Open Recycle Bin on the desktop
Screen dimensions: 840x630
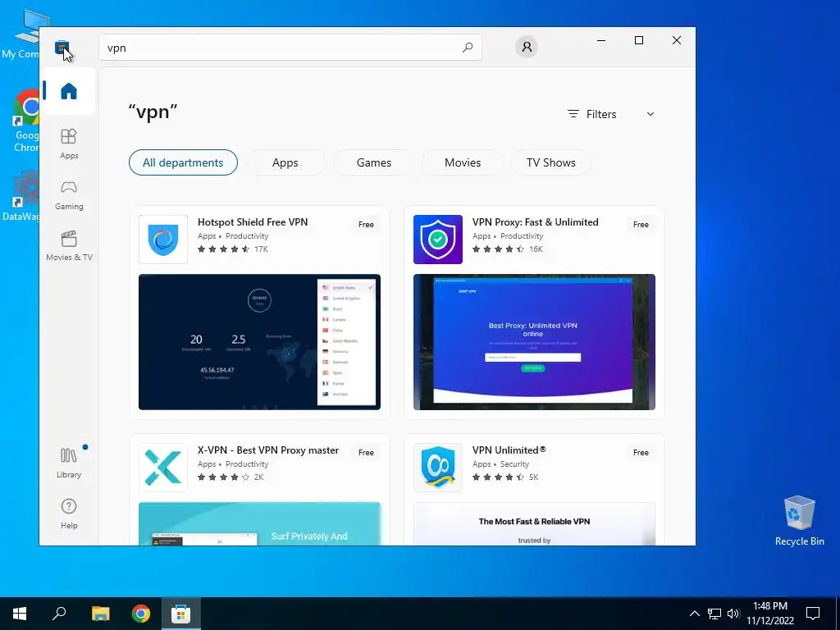click(799, 521)
